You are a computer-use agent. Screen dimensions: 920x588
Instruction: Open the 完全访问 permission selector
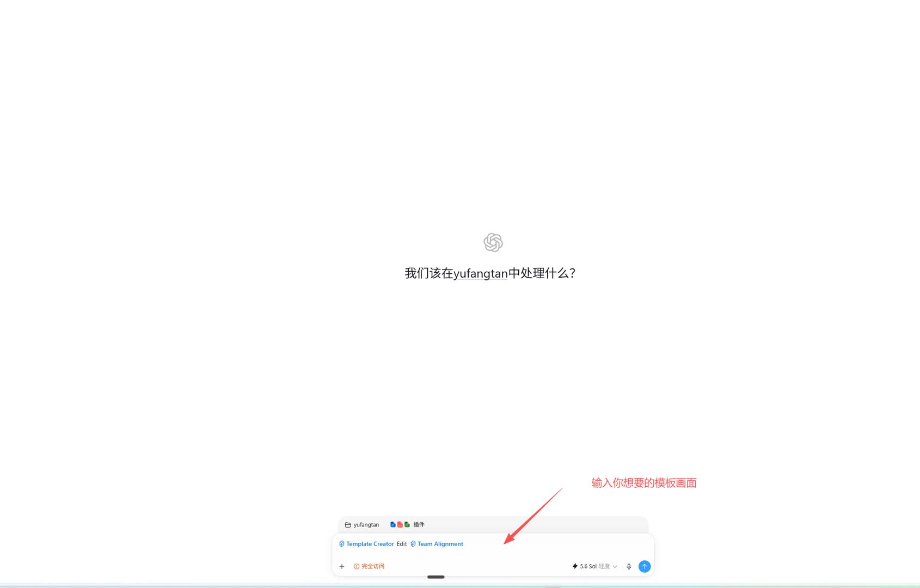coord(369,566)
